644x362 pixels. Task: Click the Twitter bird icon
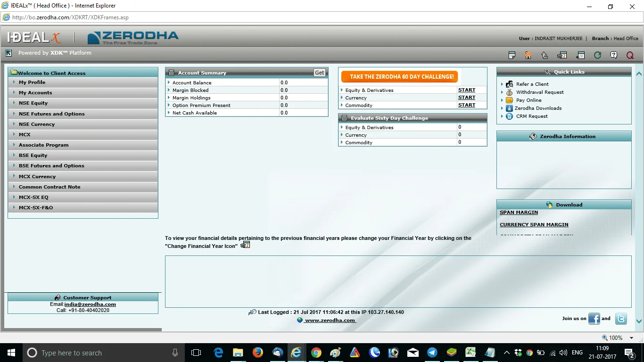621,319
